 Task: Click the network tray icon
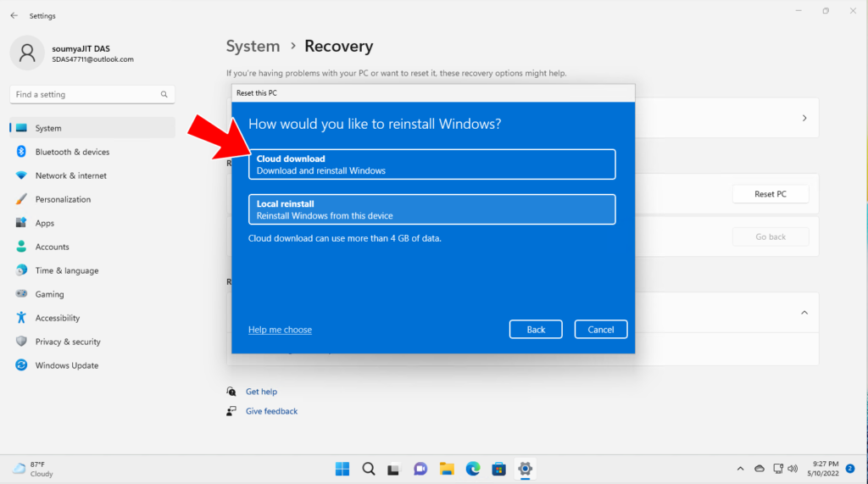point(778,469)
